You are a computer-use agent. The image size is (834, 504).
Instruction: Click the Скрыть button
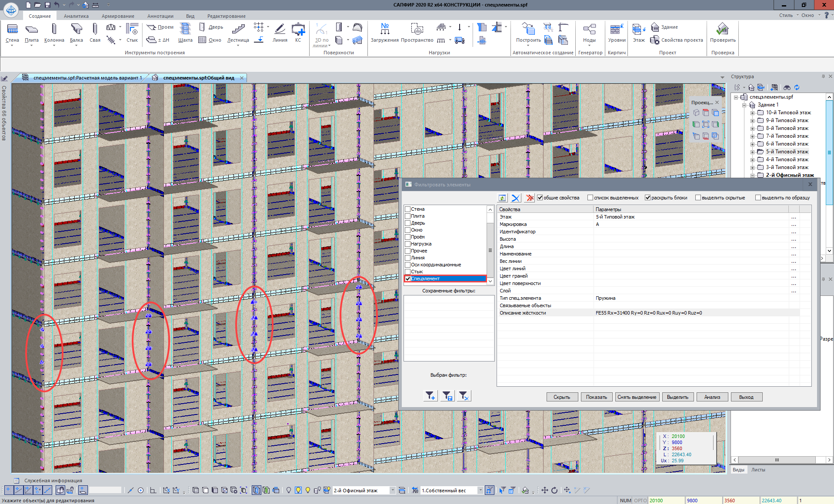coord(562,397)
